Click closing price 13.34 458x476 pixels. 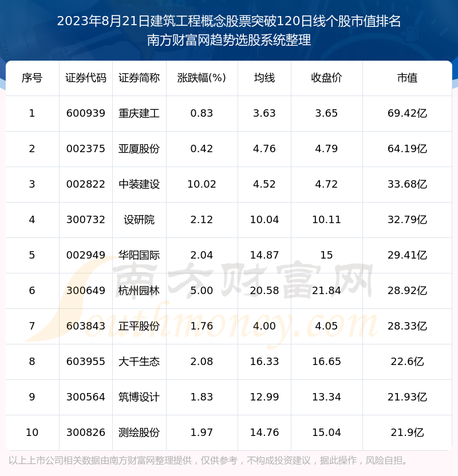point(326,398)
